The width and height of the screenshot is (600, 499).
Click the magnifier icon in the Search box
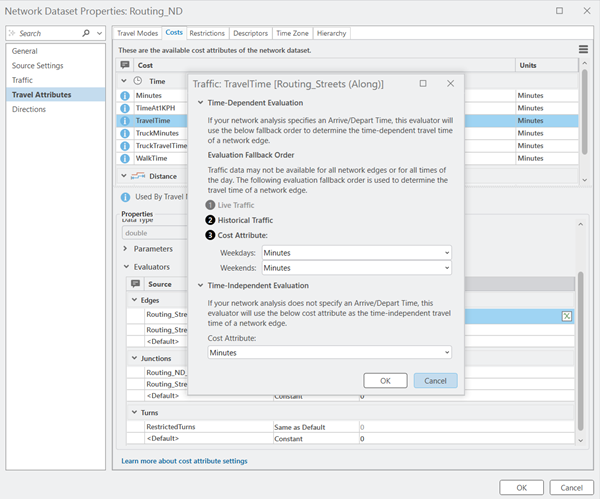click(87, 33)
